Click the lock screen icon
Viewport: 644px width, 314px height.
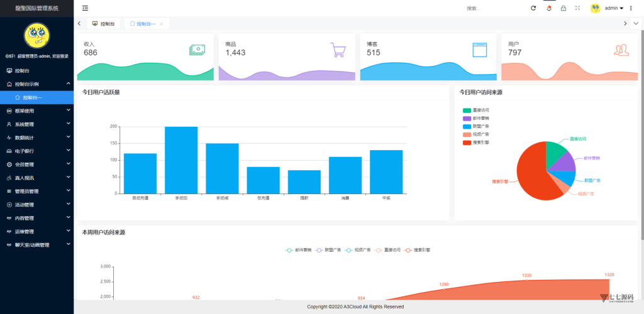[563, 8]
